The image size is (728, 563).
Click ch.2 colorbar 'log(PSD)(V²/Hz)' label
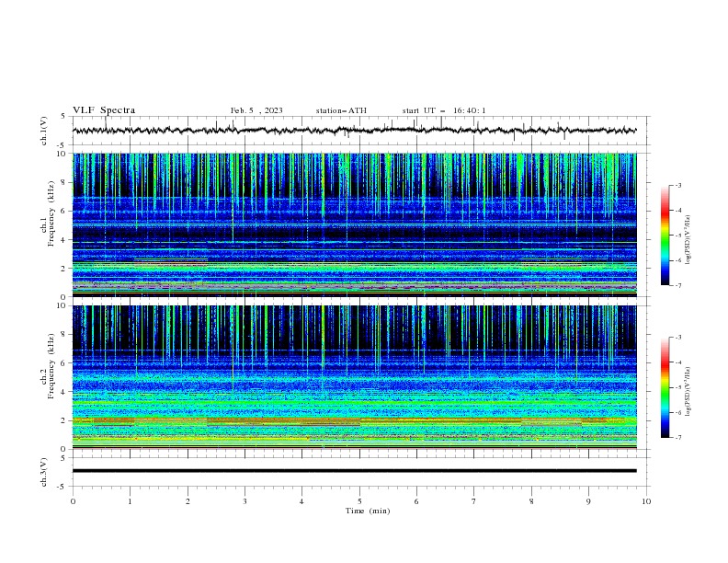[688, 391]
